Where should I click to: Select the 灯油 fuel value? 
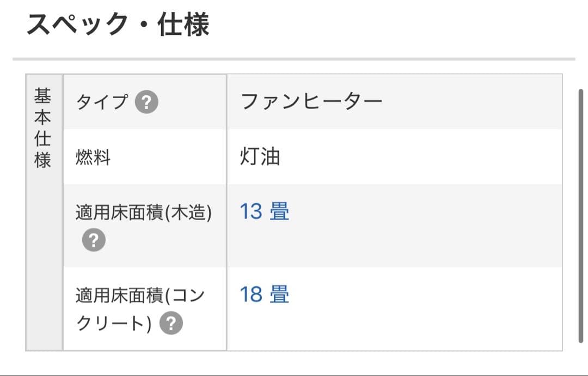[260, 157]
